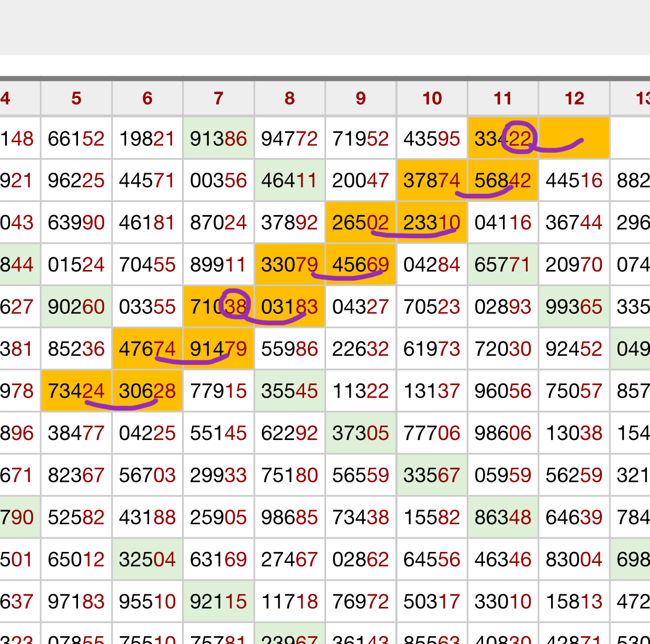650x644 pixels.
Task: Select cell 66152 in column 5
Action: coord(76,139)
